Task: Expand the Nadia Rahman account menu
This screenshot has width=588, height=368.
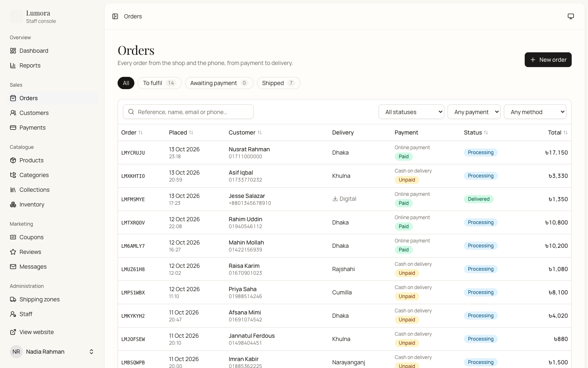Action: tap(52, 352)
